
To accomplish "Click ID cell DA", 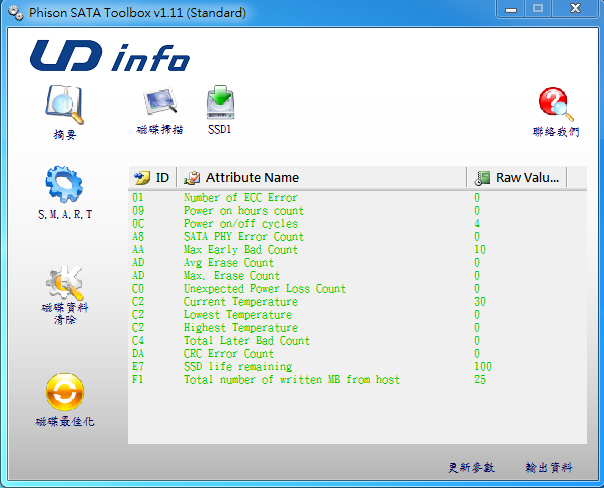I will click(138, 354).
